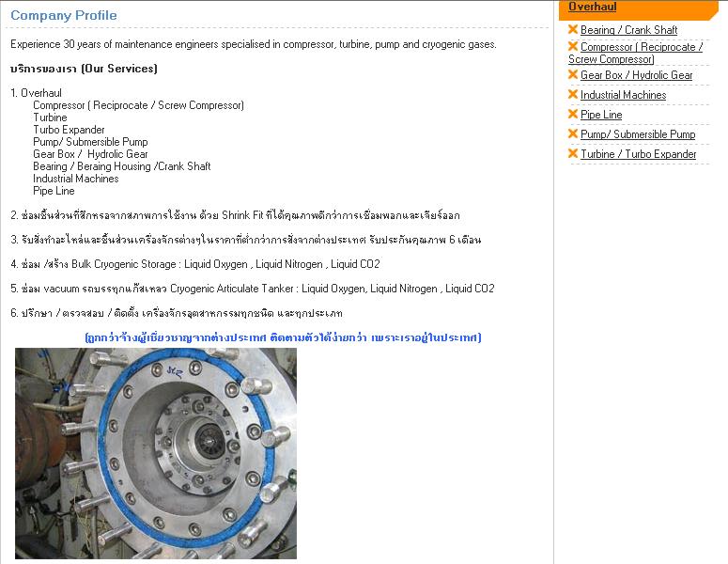Click the blue Thai notice text above the photo
728x564 pixels.
point(282,337)
